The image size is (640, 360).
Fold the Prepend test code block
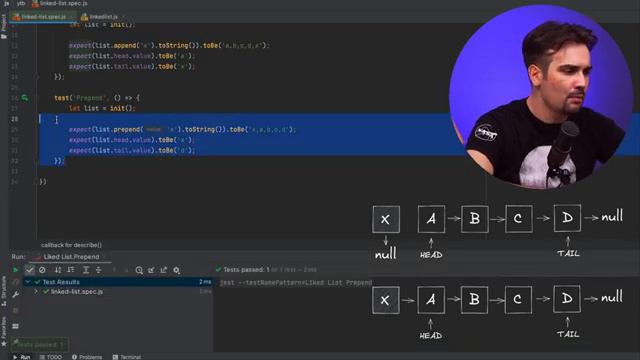(37, 98)
